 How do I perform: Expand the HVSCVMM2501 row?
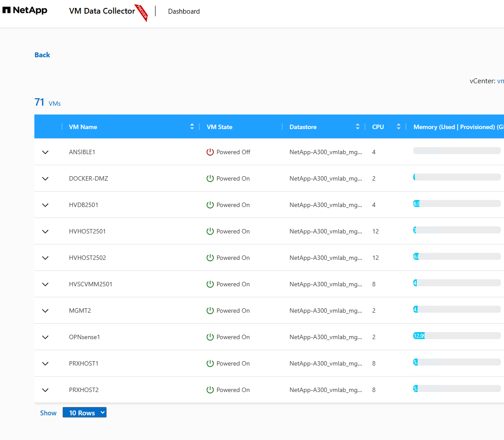click(x=45, y=284)
